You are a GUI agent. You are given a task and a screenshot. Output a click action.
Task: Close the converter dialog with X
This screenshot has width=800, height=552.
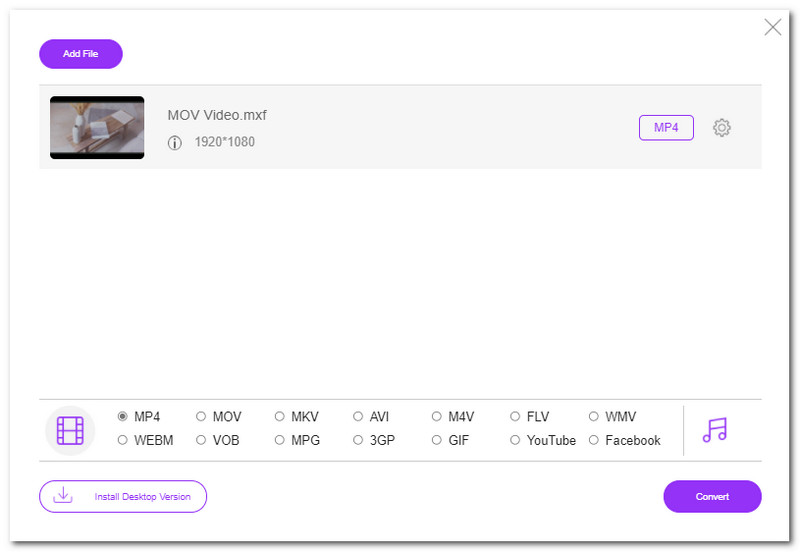pyautogui.click(x=773, y=27)
